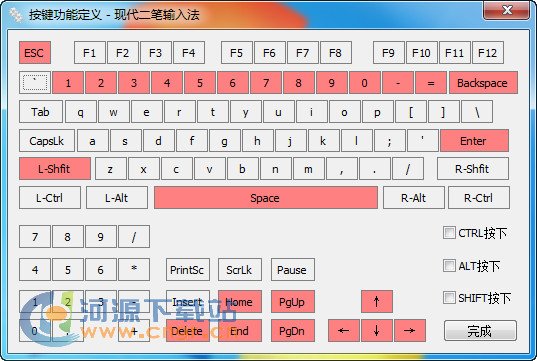The height and width of the screenshot is (361, 537).
Task: Select the ScrLk key
Action: (240, 270)
